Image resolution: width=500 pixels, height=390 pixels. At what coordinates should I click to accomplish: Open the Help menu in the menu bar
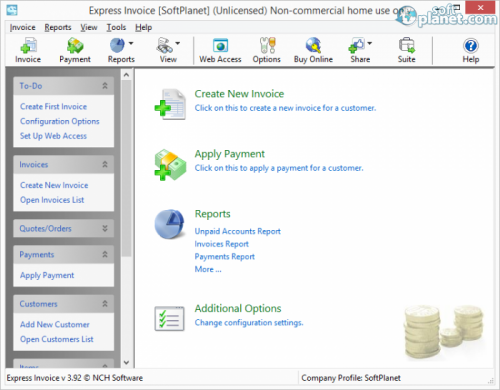144,27
